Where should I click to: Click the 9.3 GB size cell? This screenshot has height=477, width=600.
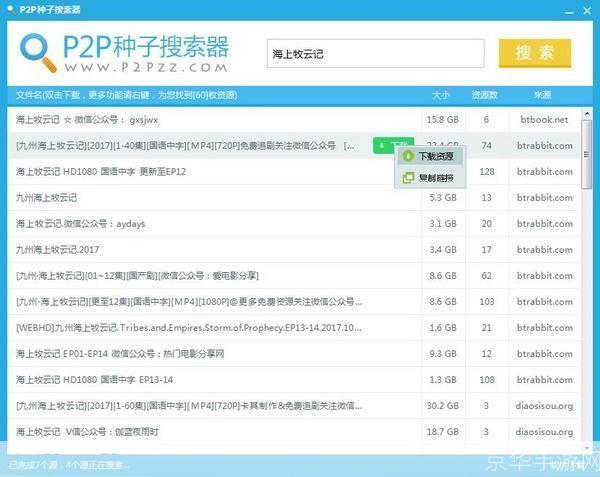click(443, 354)
